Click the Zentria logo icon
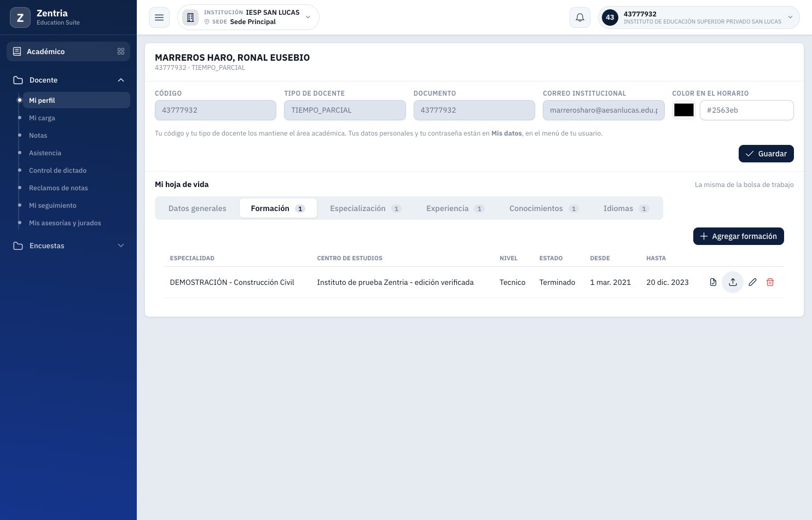Image resolution: width=812 pixels, height=520 pixels. [x=20, y=17]
